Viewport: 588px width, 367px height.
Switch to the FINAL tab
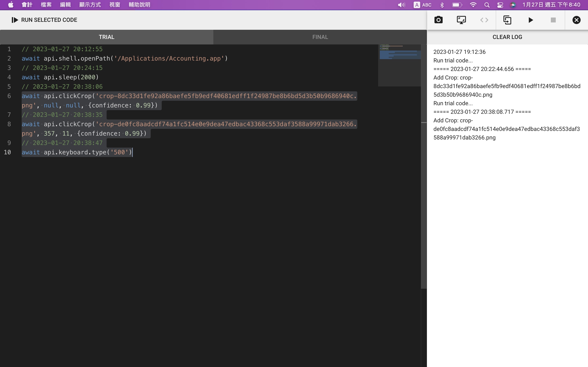click(x=320, y=37)
